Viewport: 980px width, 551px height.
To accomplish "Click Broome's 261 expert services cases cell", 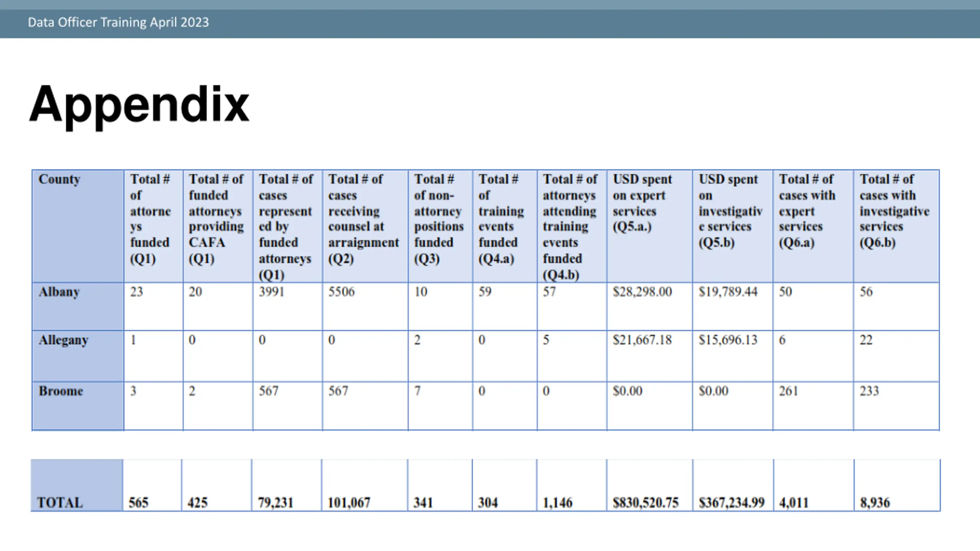I will tap(788, 391).
